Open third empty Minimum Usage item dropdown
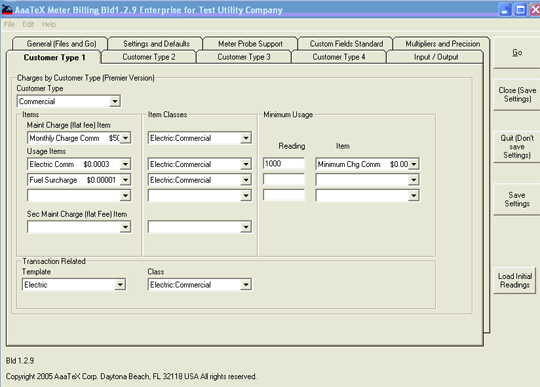The image size is (540, 387). tap(414, 196)
